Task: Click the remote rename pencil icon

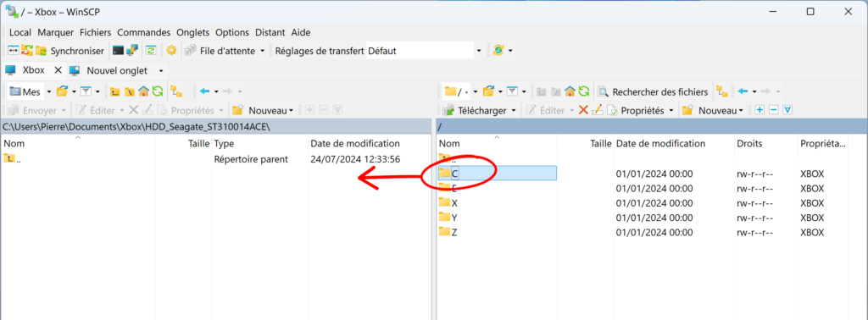Action: pyautogui.click(x=597, y=110)
